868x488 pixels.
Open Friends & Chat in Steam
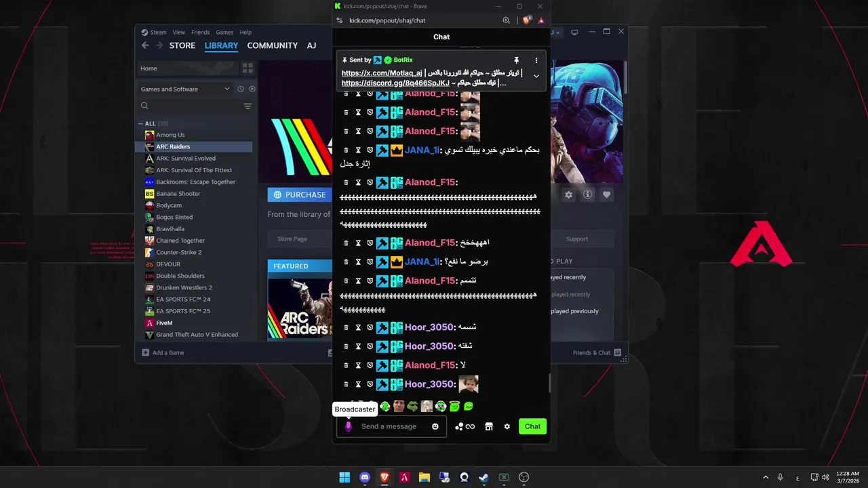(x=597, y=352)
